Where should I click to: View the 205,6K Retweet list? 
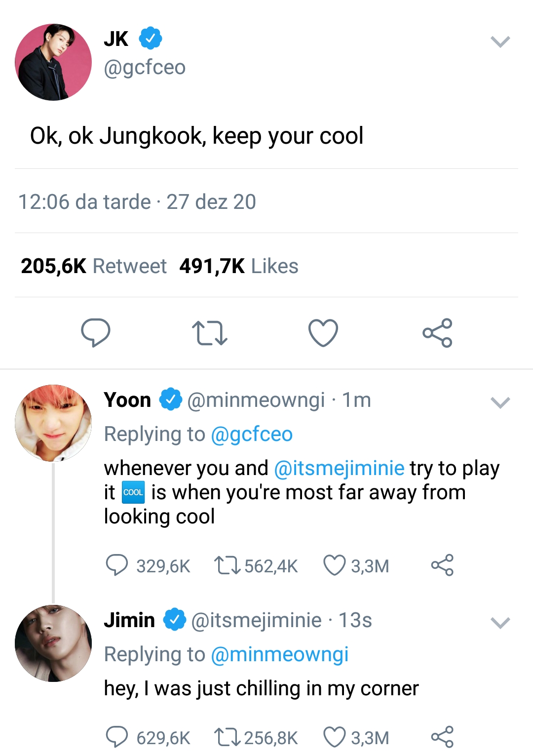(94, 266)
